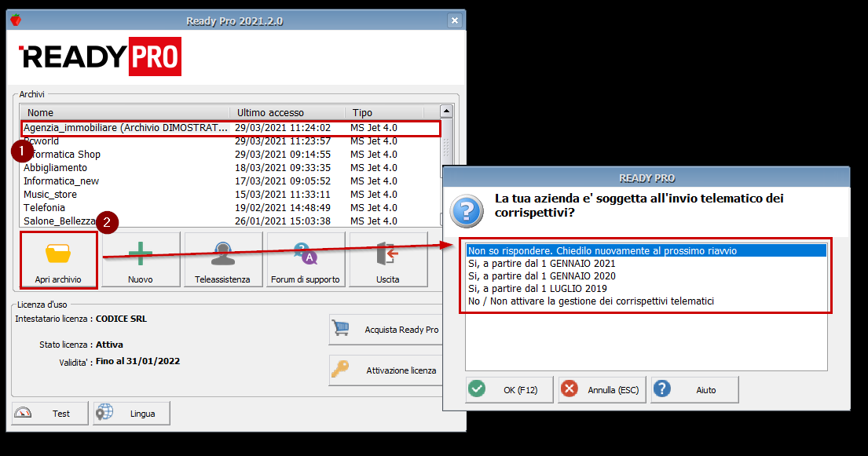The image size is (868, 456).
Task: Confirm with OK (F12) button
Action: coord(509,389)
